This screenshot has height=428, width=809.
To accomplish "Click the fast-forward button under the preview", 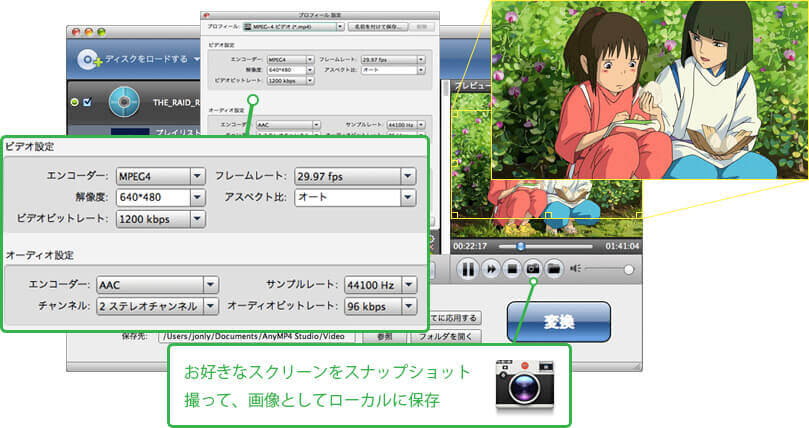I will point(491,269).
